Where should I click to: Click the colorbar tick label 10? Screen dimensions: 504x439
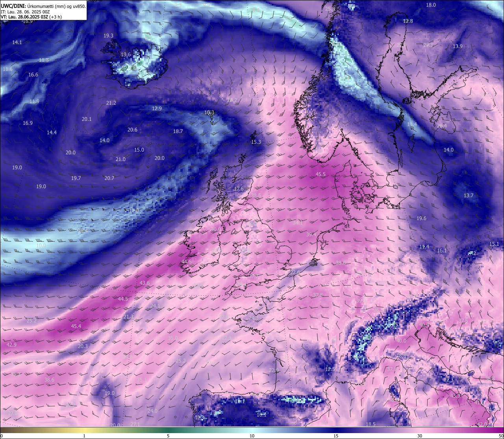point(252,436)
